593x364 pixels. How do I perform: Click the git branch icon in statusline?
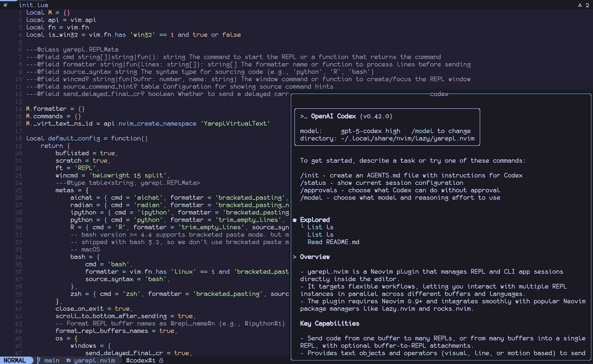pyautogui.click(x=39, y=360)
